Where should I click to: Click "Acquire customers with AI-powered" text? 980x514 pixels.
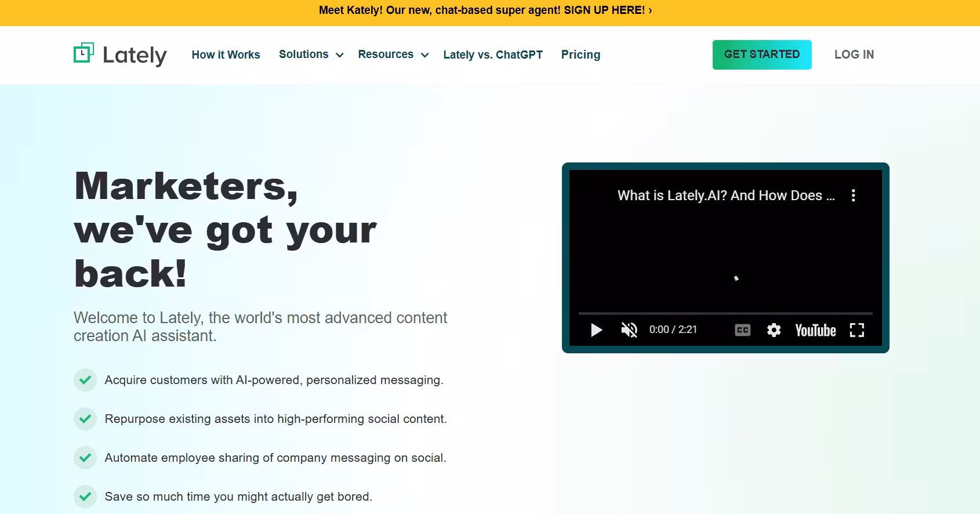(274, 380)
